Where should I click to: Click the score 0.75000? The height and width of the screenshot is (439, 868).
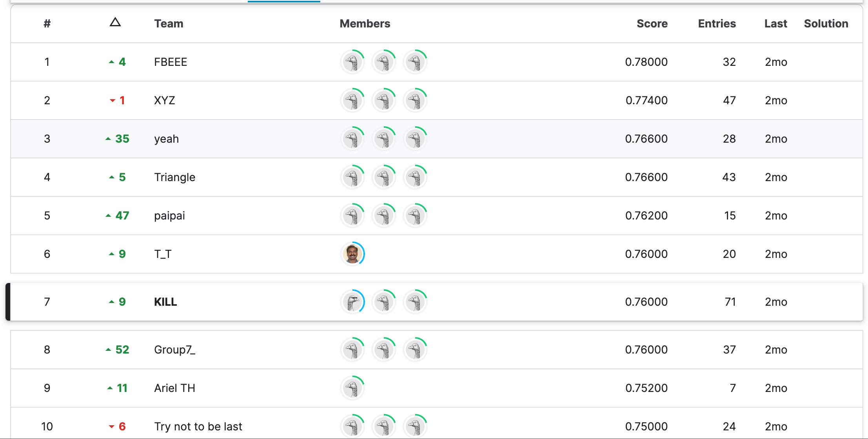(646, 426)
